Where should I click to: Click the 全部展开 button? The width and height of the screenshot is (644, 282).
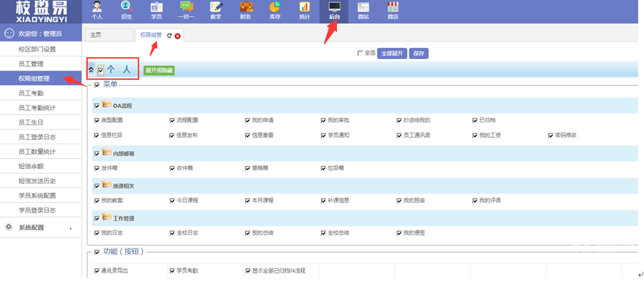(x=392, y=53)
